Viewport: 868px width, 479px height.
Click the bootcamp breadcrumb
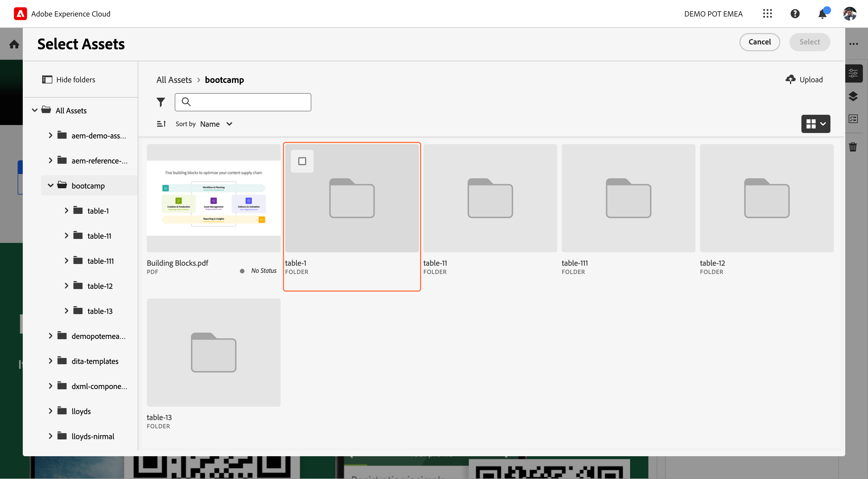point(224,80)
